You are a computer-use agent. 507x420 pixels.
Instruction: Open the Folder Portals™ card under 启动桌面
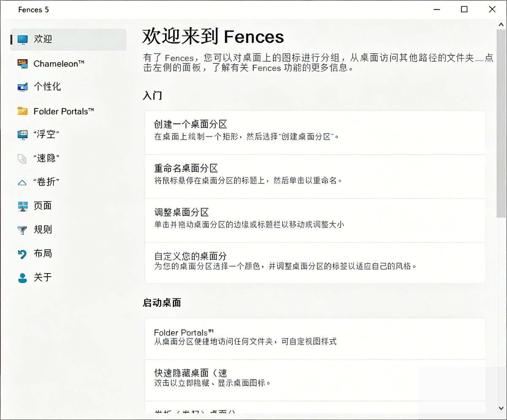[x=315, y=338]
